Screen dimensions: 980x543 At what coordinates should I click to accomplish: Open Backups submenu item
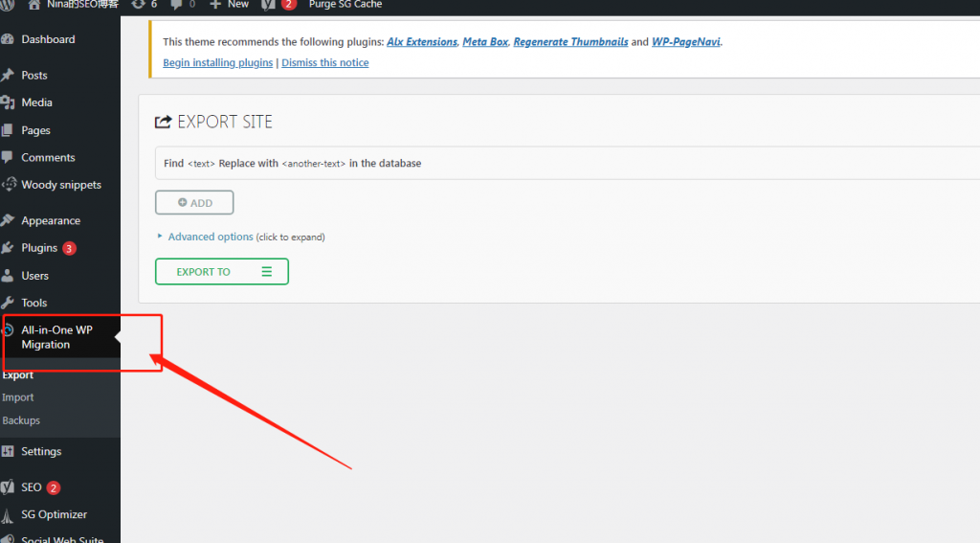coord(21,420)
